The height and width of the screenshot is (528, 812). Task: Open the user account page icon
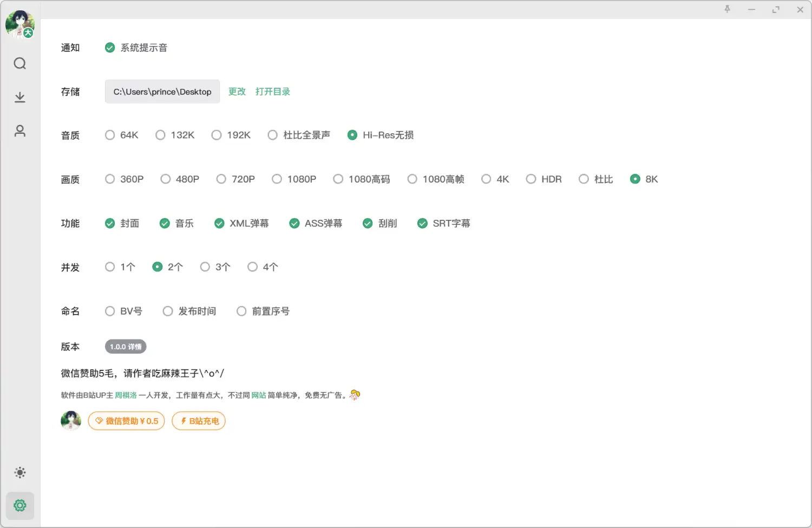coord(20,131)
